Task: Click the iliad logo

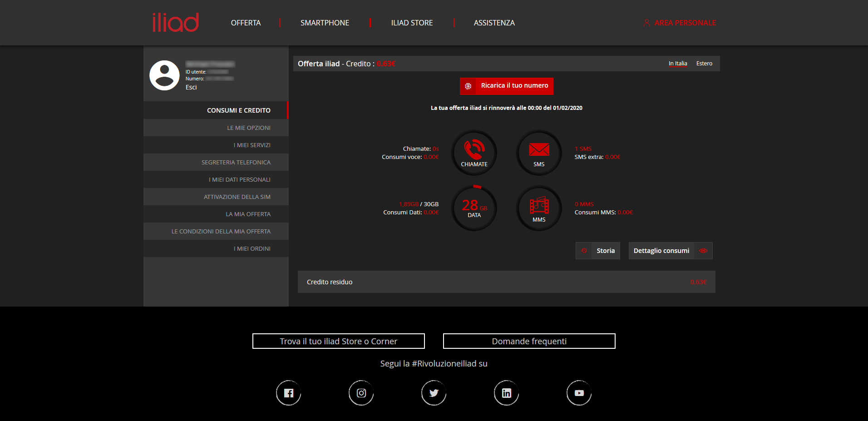Action: pos(176,22)
